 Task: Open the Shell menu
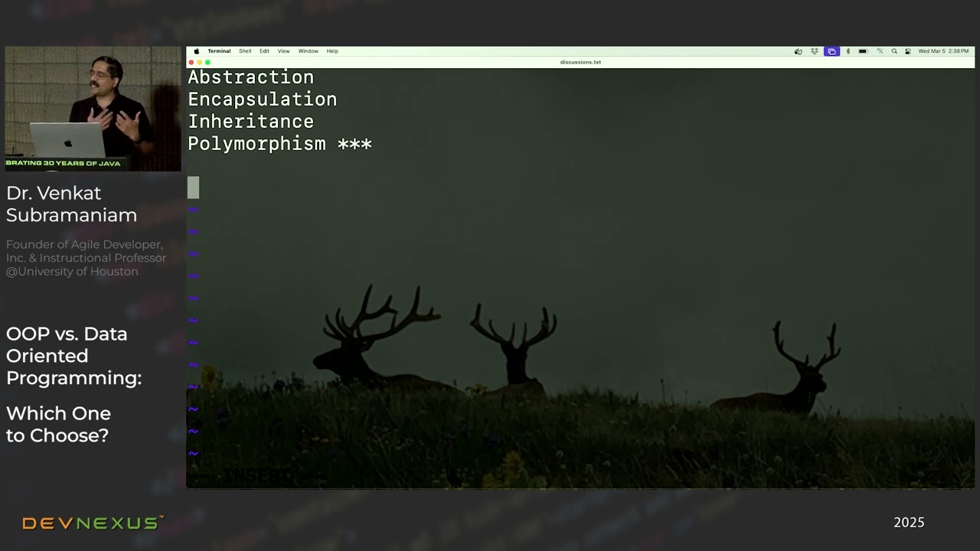pyautogui.click(x=245, y=51)
